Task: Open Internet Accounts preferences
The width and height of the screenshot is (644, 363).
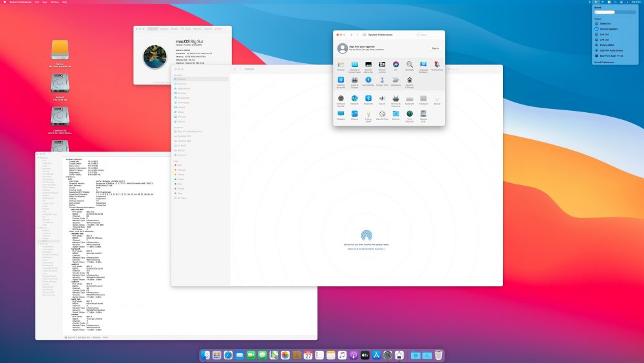Action: (341, 82)
